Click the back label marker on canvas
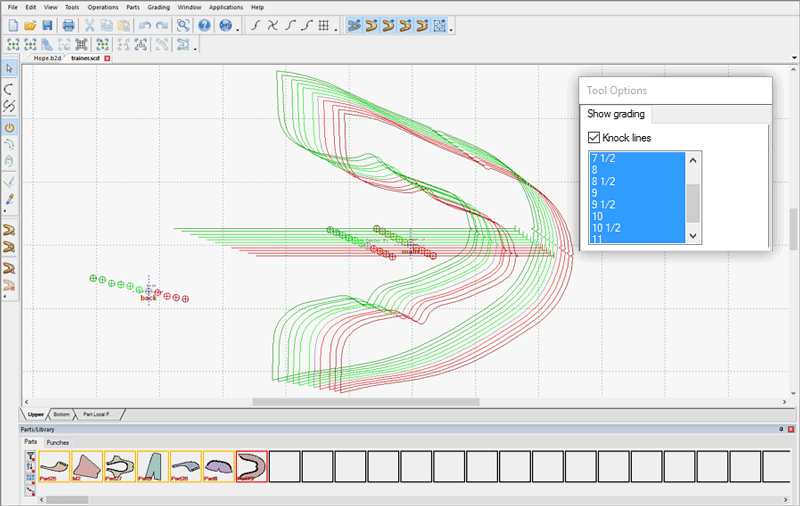This screenshot has width=800, height=506. [x=148, y=297]
